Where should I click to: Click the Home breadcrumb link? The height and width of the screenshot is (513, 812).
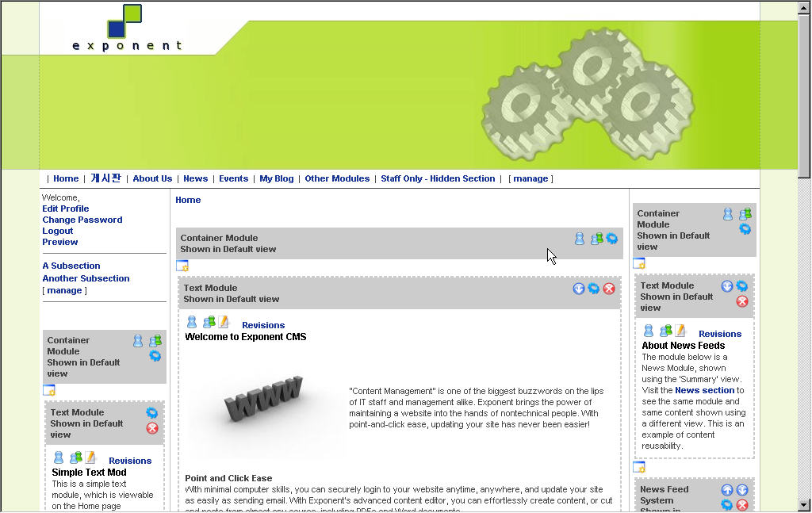188,200
